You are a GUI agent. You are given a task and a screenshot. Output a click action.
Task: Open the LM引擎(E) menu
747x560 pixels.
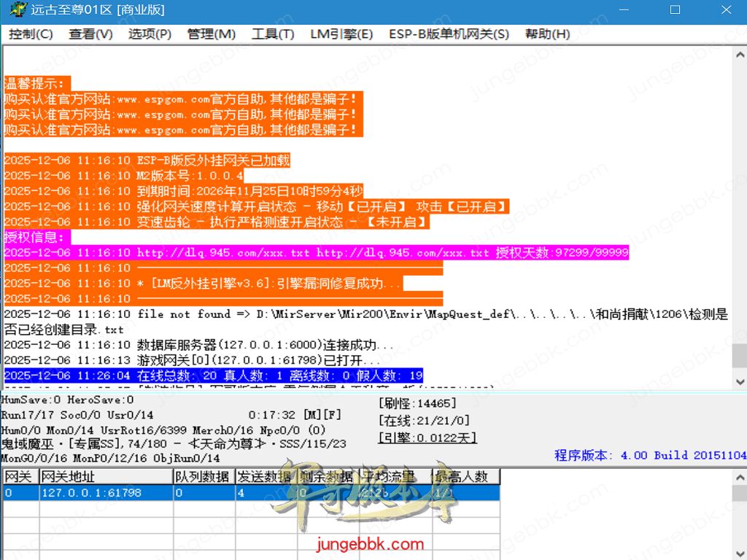(341, 34)
